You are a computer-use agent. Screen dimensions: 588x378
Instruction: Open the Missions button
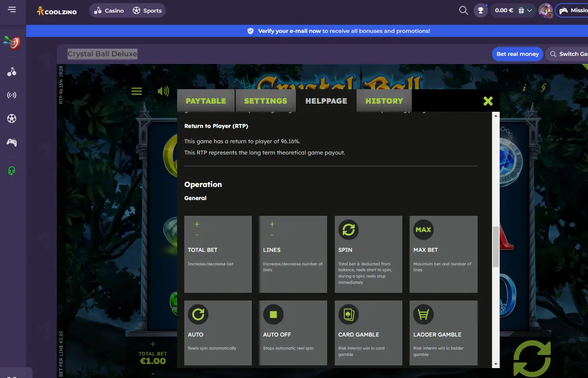[572, 10]
